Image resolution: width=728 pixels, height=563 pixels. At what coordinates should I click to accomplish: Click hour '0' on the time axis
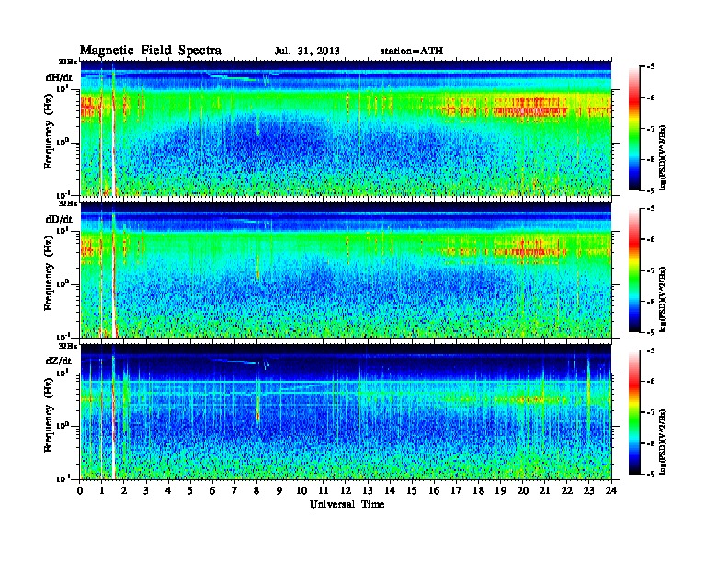[80, 490]
